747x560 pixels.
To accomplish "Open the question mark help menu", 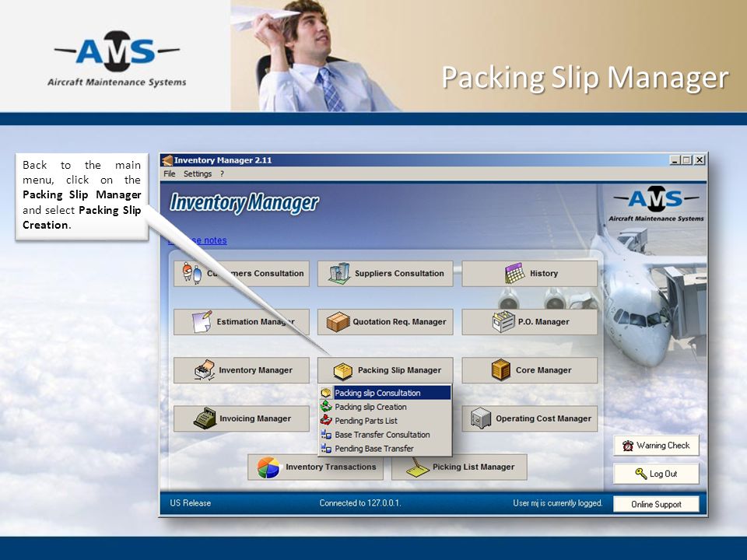I will pyautogui.click(x=222, y=173).
